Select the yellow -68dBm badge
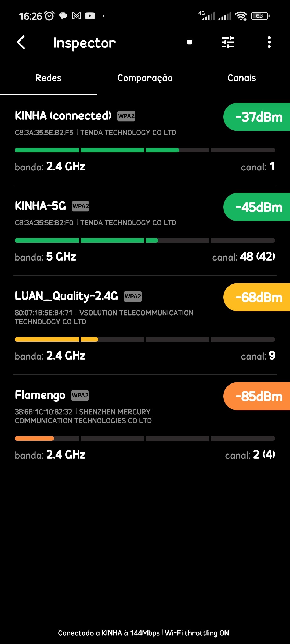The width and height of the screenshot is (290, 644). pos(258,297)
